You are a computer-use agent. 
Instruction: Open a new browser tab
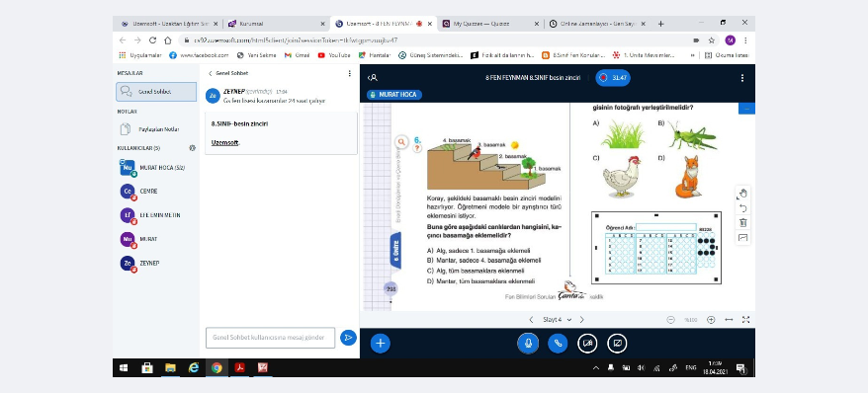(660, 24)
